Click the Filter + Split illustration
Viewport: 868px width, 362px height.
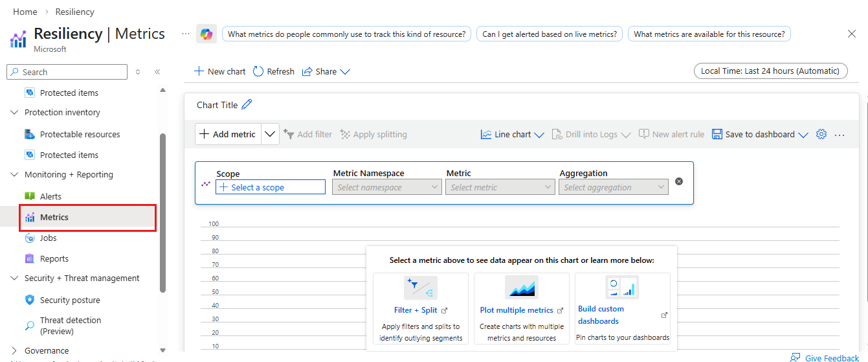[421, 288]
